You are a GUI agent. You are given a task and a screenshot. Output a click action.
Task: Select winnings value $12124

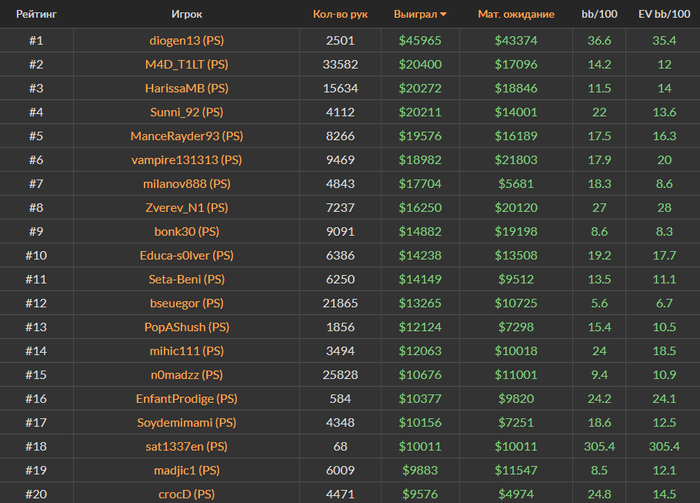420,327
